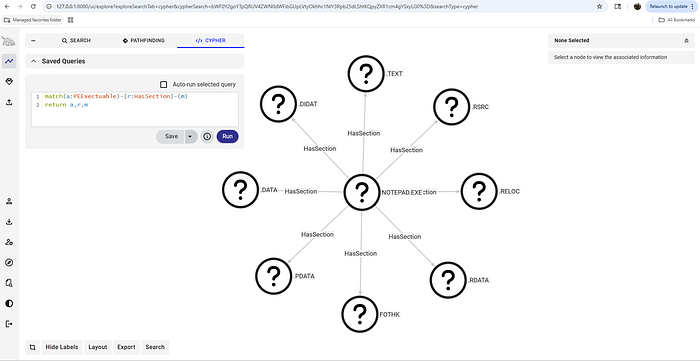The image size is (700, 361).
Task: Click HasSection edge label toward .RDATA
Action: click(x=405, y=237)
